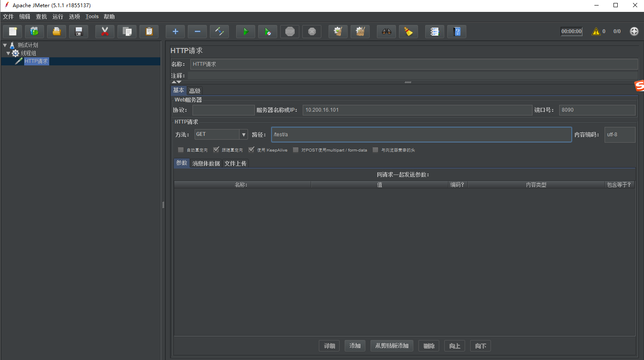
Task: Enable the 自动重定向 checkbox
Action: point(181,150)
